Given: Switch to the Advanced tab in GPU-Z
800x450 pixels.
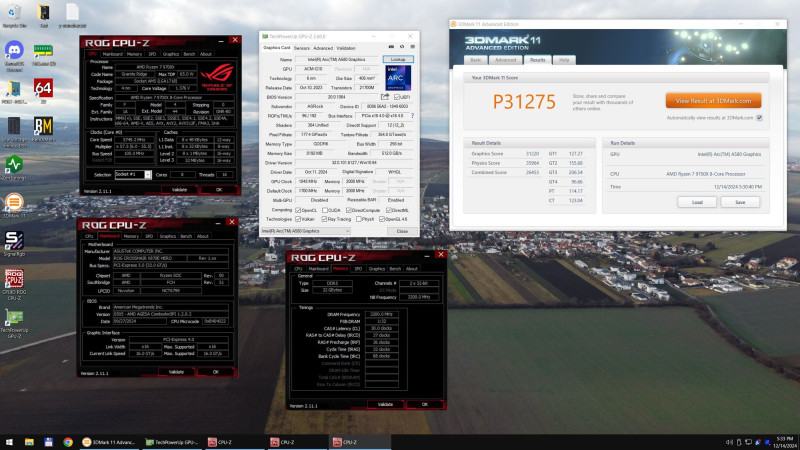Looking at the screenshot, I should click(323, 48).
